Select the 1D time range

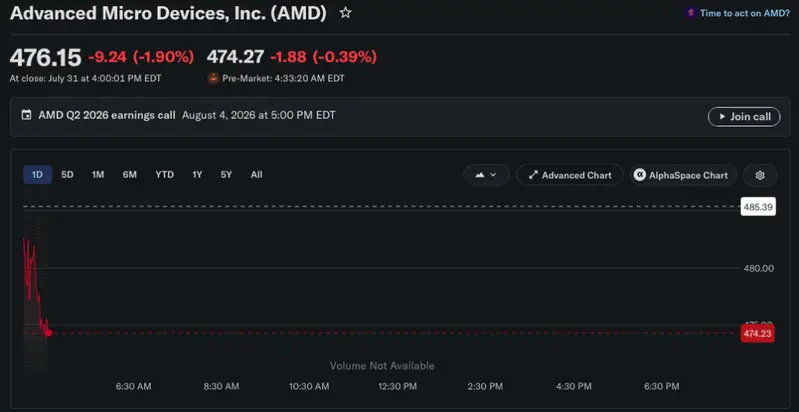click(37, 175)
